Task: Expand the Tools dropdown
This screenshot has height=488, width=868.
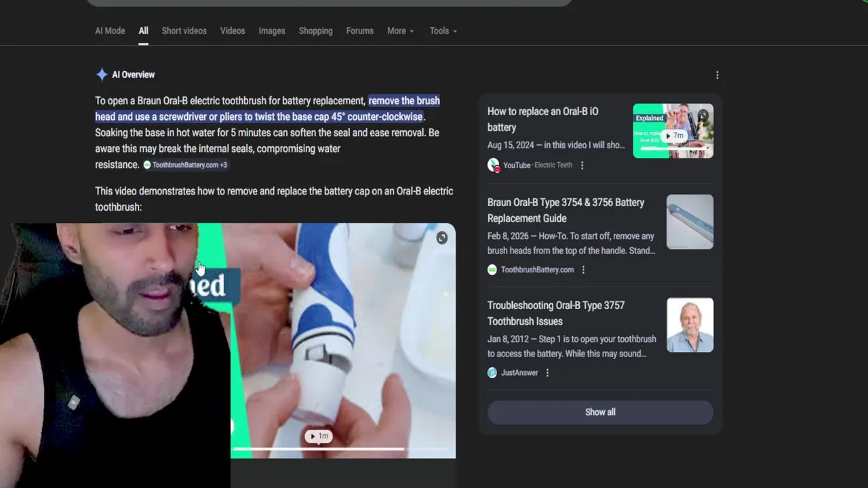Action: 443,30
